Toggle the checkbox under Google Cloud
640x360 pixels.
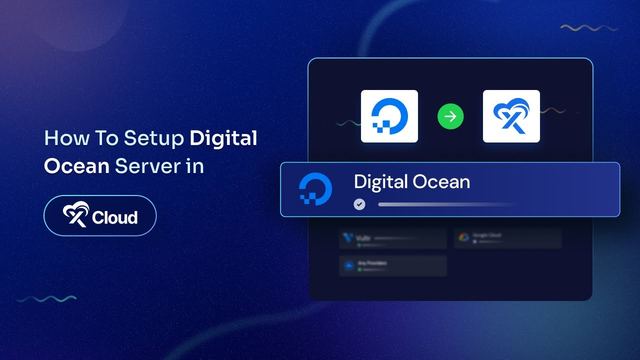click(x=475, y=242)
